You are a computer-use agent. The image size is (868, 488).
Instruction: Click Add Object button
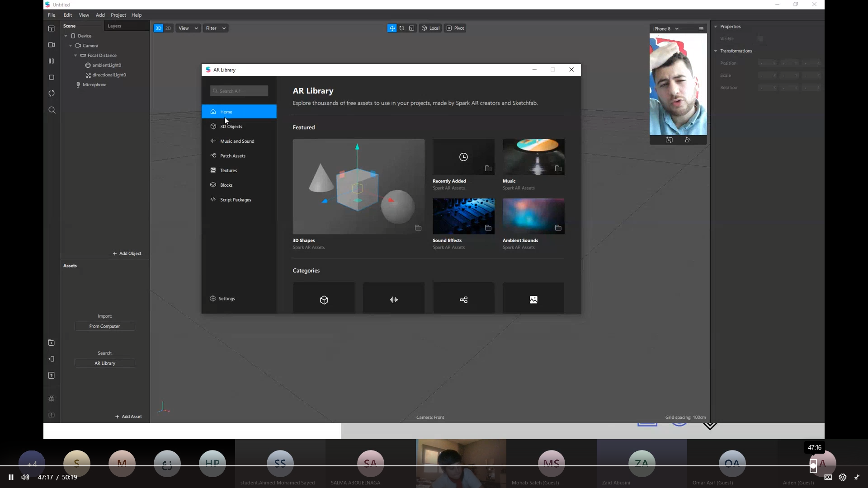pyautogui.click(x=127, y=254)
